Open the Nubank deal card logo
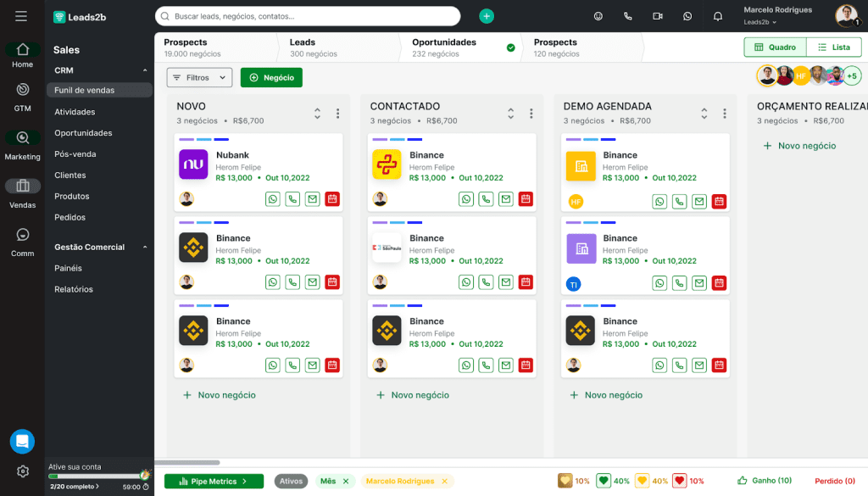 193,164
